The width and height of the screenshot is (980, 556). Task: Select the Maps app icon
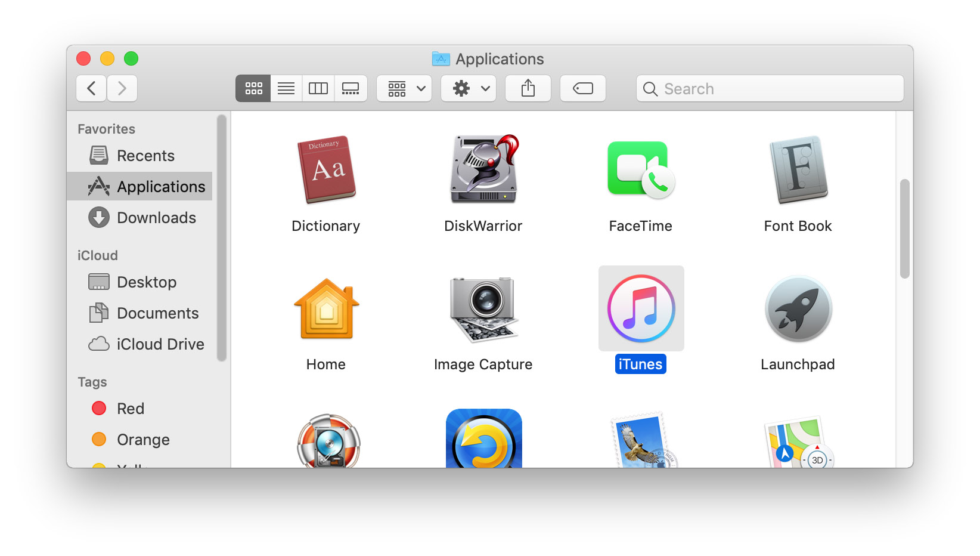pyautogui.click(x=798, y=442)
